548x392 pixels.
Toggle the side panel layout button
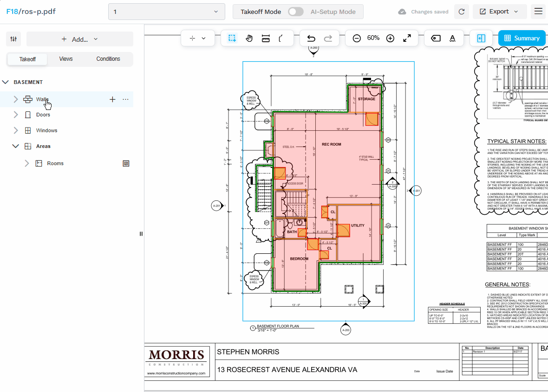click(481, 39)
